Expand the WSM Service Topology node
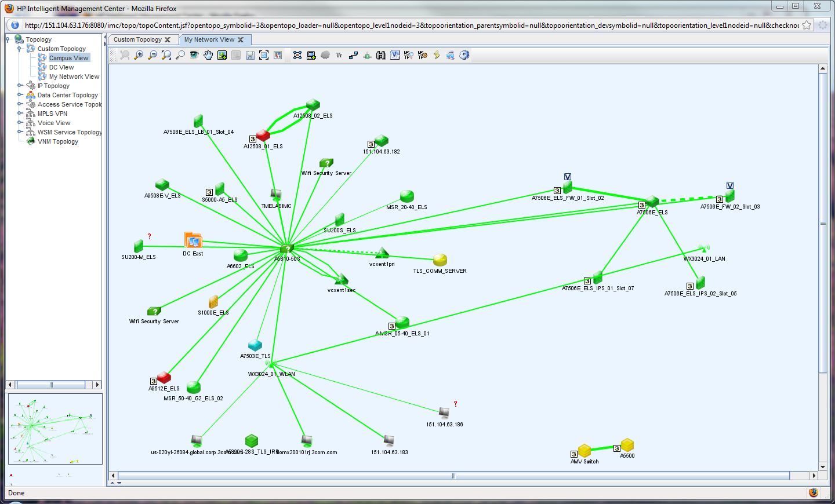 [x=19, y=132]
